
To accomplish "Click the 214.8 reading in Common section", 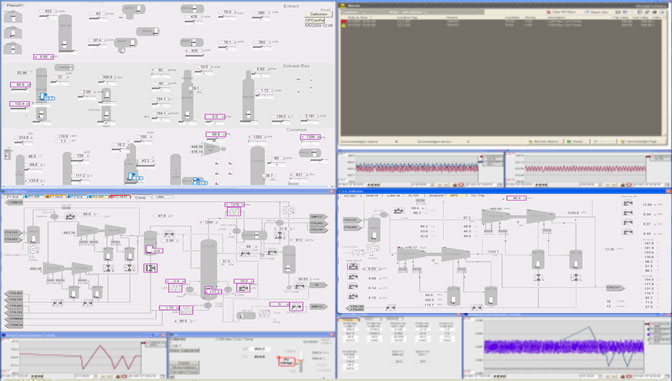I will tap(24, 138).
